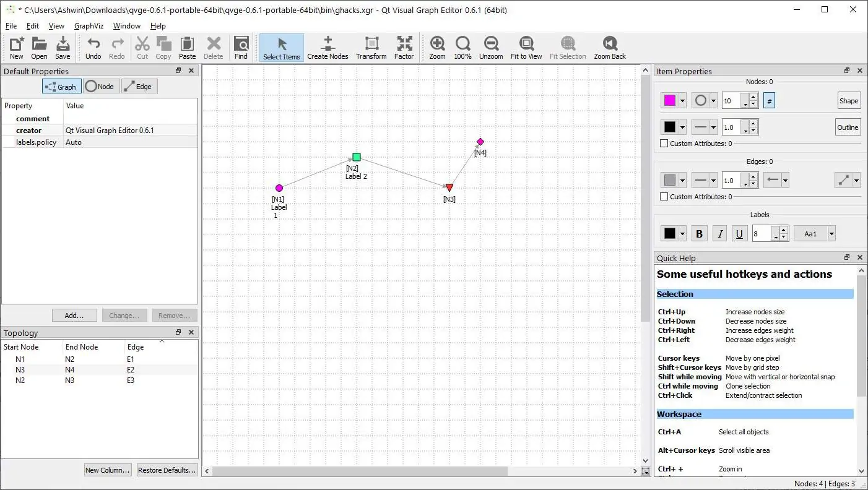868x490 pixels.
Task: Open the Window menu
Action: point(127,26)
